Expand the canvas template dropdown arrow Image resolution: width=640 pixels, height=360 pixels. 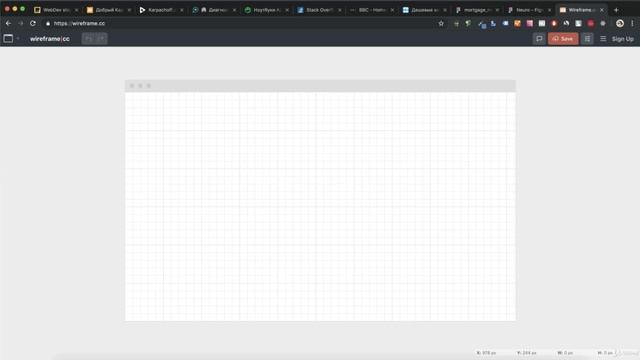(18, 38)
